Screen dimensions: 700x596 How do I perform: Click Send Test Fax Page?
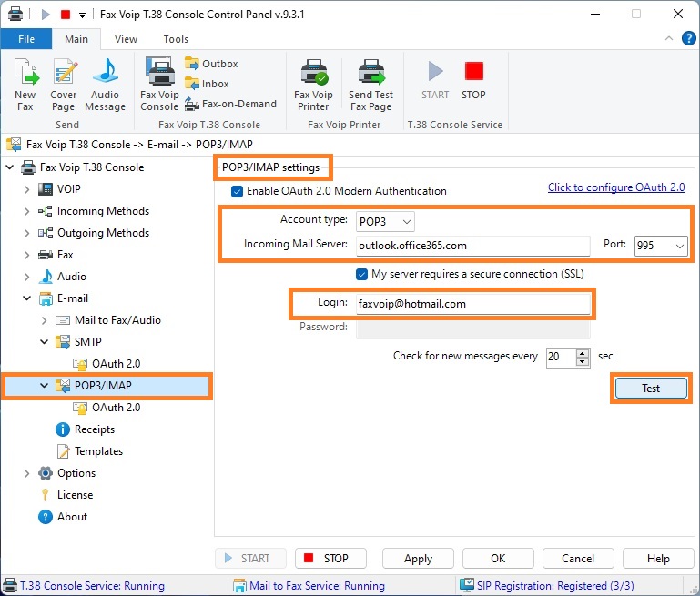[x=370, y=85]
